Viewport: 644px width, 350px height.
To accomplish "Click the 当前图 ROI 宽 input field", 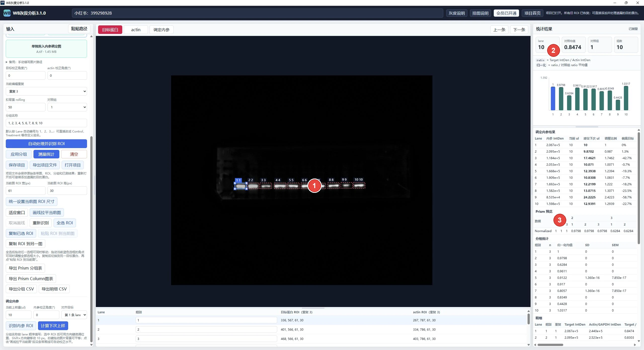I will point(25,191).
